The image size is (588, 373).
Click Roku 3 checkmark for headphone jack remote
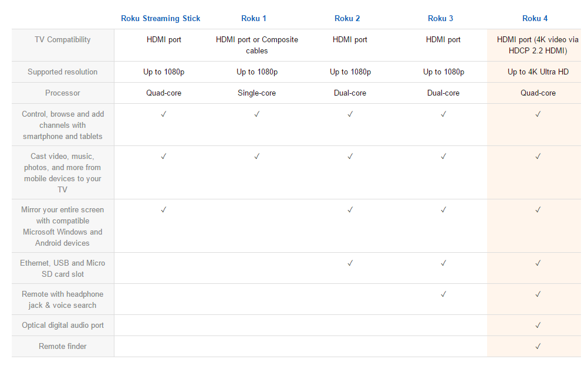tap(443, 294)
